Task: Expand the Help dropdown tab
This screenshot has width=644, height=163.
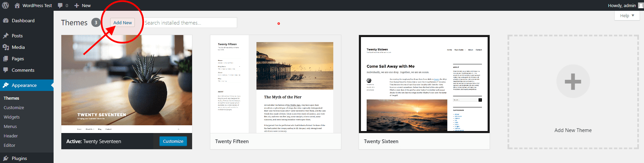Action: [627, 15]
